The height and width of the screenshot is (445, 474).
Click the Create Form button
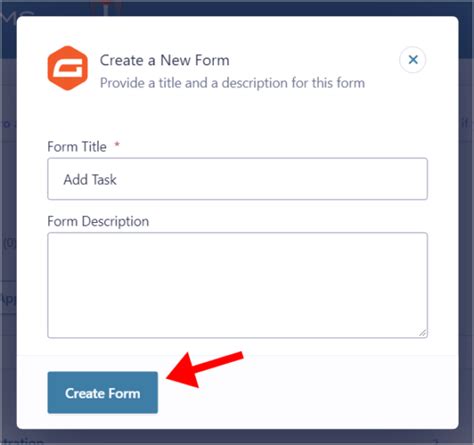[103, 393]
